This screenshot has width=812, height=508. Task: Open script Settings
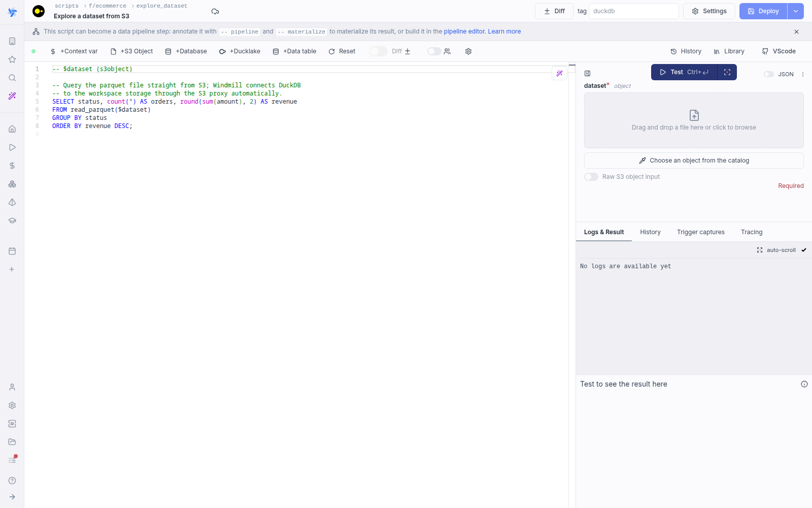[709, 11]
